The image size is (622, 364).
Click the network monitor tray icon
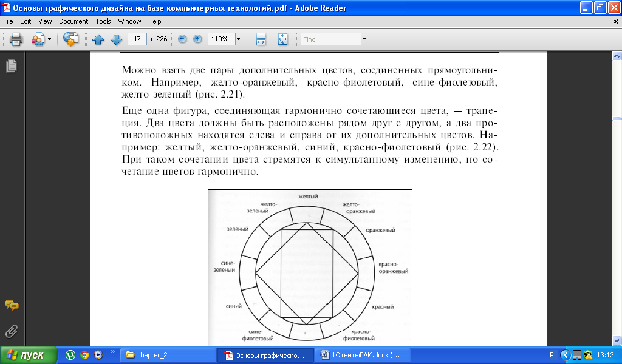click(577, 355)
